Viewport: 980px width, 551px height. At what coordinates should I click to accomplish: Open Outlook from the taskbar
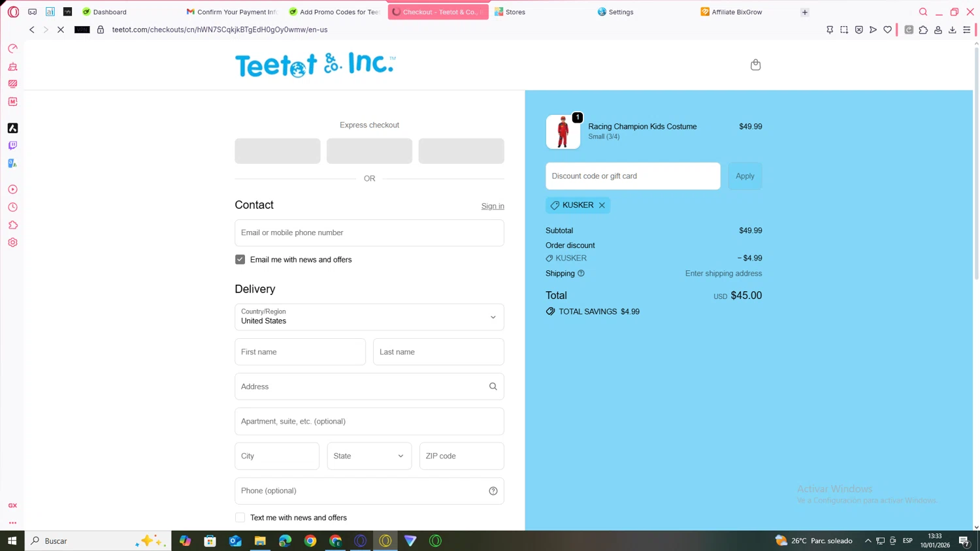(235, 541)
